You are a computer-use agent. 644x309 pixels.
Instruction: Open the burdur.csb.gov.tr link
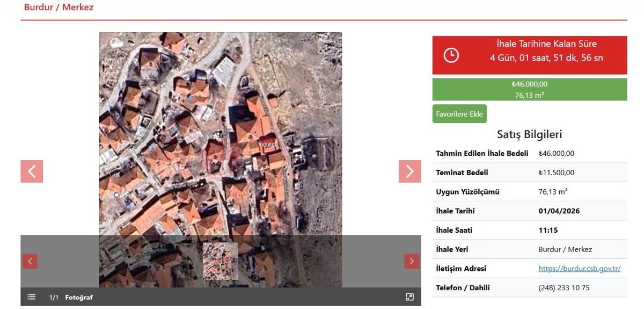coord(580,269)
